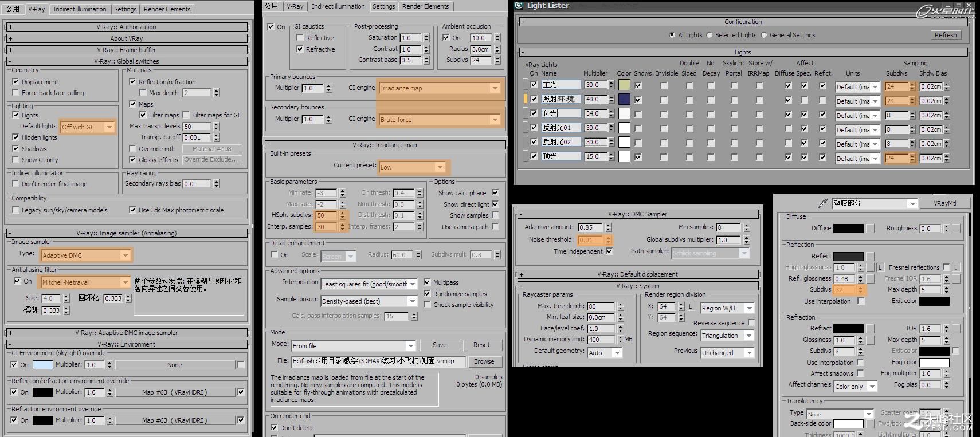Open the Default lights dropdown
This screenshot has height=437, width=980.
point(88,127)
